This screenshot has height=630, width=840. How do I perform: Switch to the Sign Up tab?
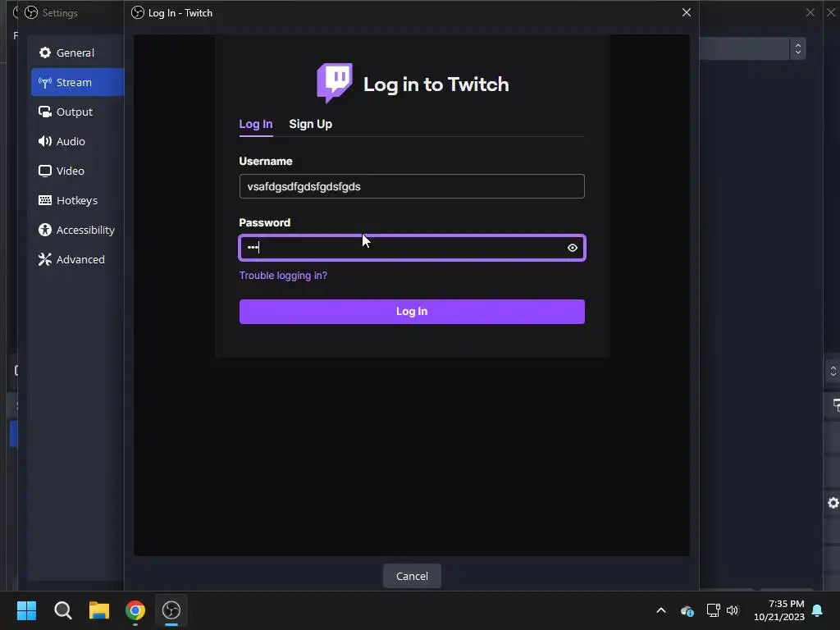click(310, 124)
